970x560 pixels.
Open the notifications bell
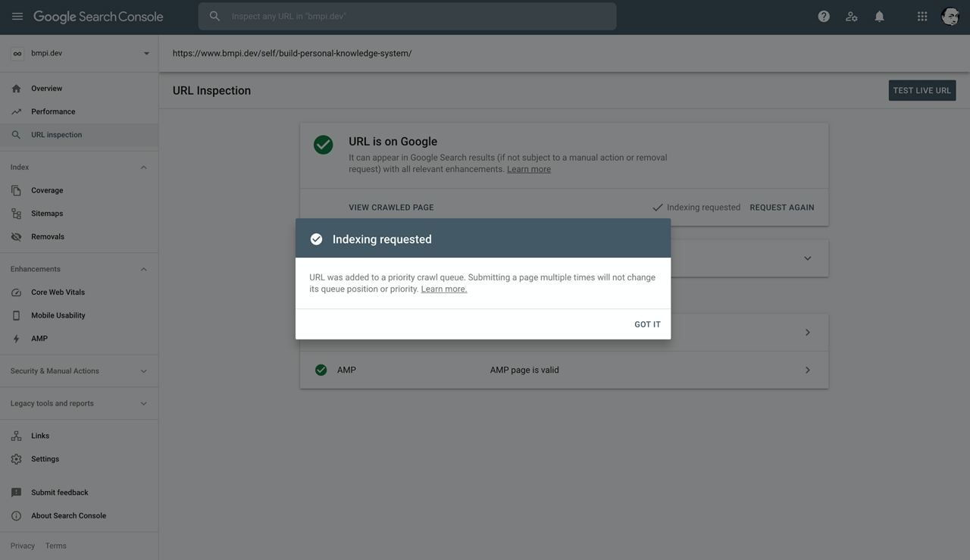pyautogui.click(x=879, y=16)
